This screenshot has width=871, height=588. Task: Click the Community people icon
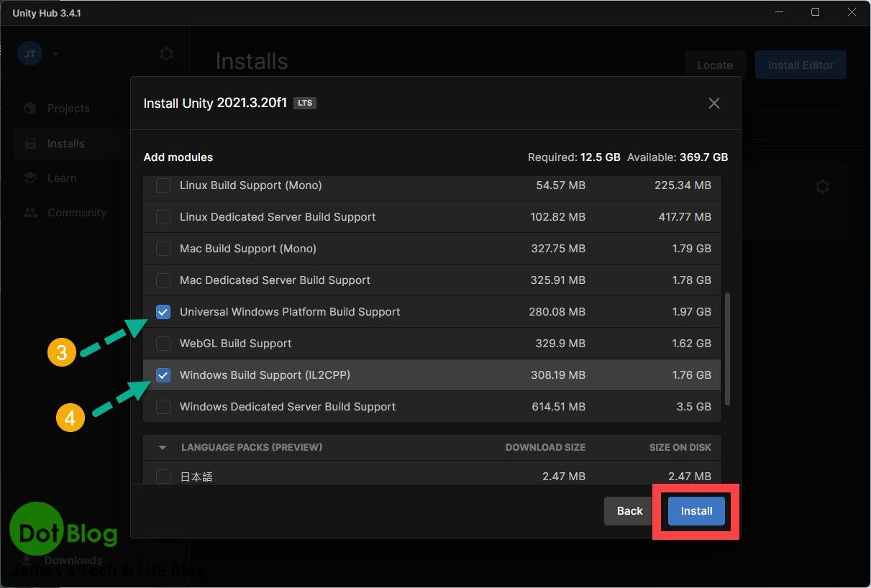(x=30, y=213)
